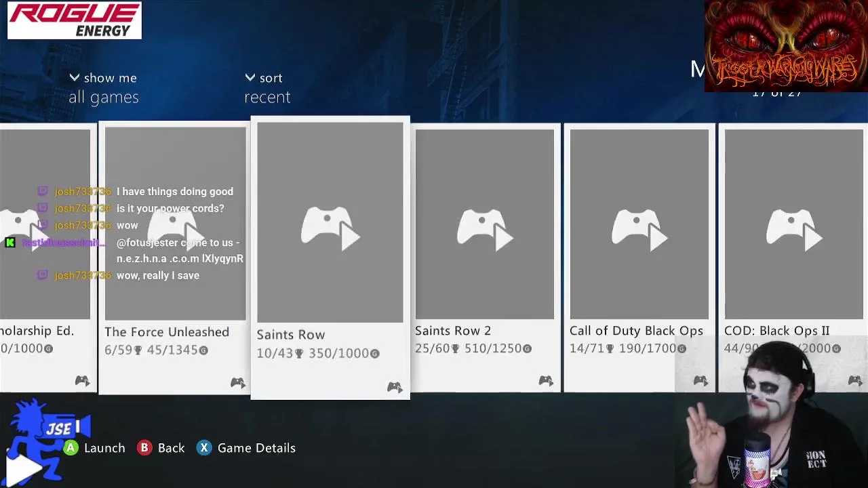Click the Kick icon beside chat message

click(9, 242)
